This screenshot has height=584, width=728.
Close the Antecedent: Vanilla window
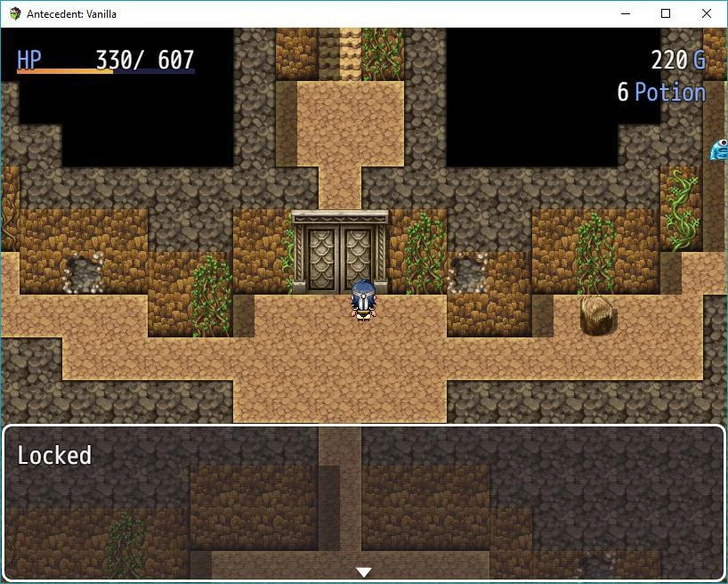point(706,13)
